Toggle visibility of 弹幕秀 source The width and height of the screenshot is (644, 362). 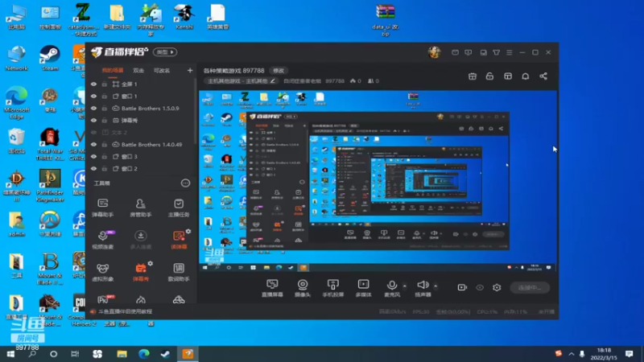click(x=93, y=120)
